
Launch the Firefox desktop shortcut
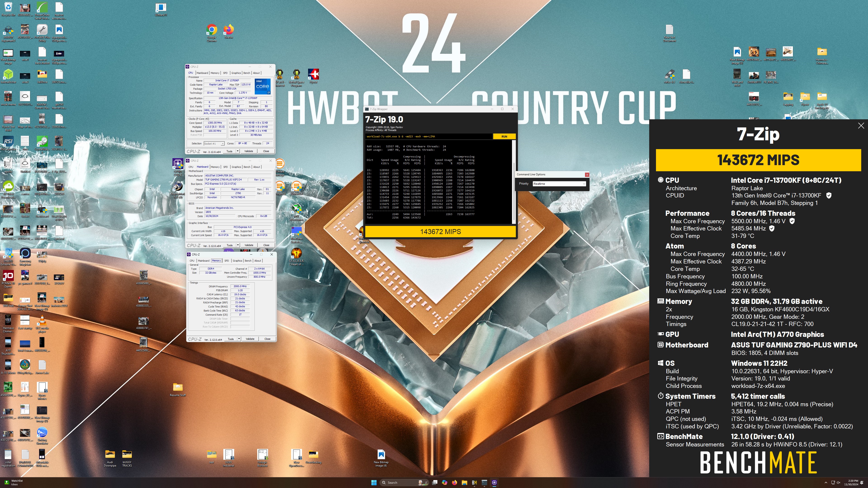[x=229, y=32]
